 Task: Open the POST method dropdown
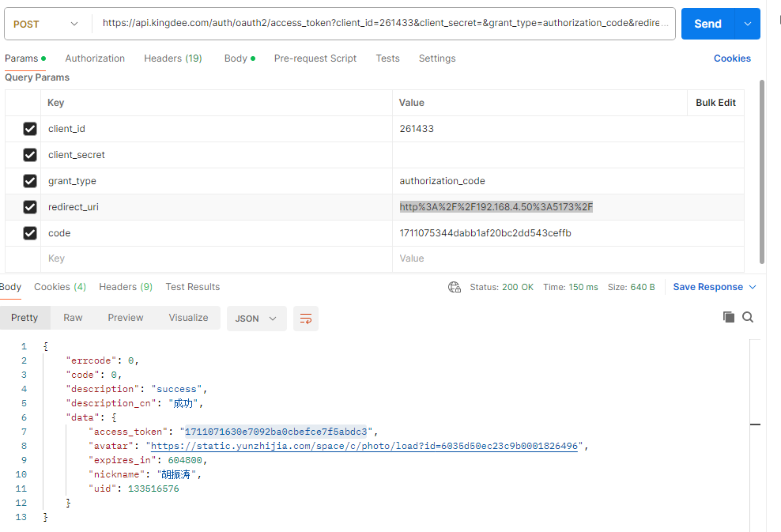click(x=47, y=25)
